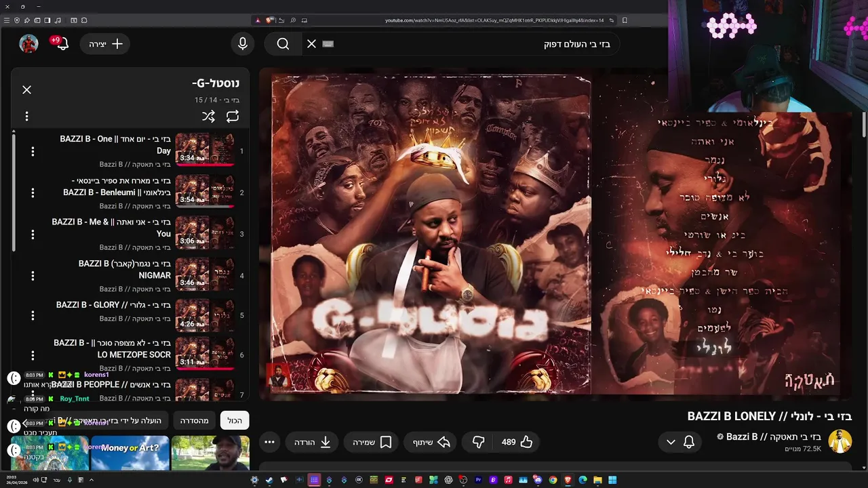Open the Bazzi B // בזי בי תאטקה channel link
This screenshot has width=868, height=488.
click(x=773, y=436)
